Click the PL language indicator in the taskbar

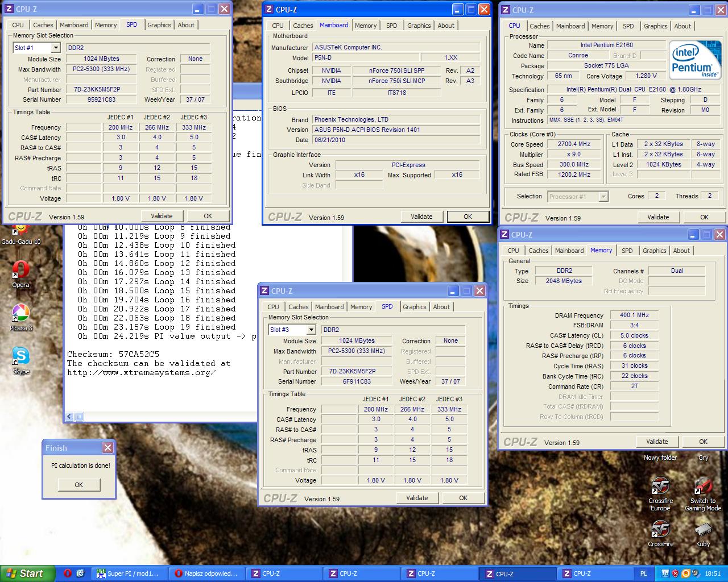tap(643, 573)
